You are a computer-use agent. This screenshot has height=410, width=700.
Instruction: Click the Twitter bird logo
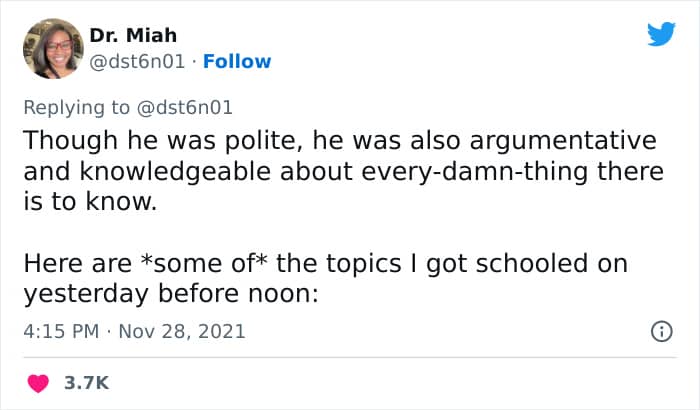pyautogui.click(x=661, y=34)
